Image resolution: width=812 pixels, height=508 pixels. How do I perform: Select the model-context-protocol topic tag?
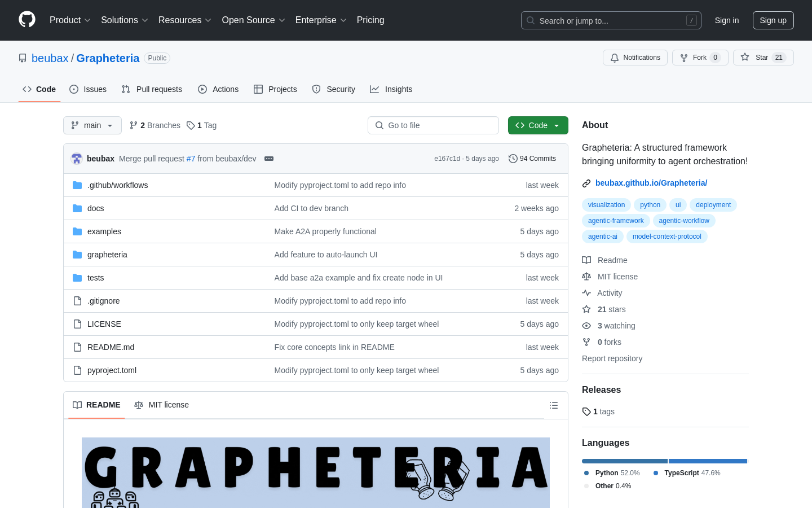pyautogui.click(x=667, y=237)
